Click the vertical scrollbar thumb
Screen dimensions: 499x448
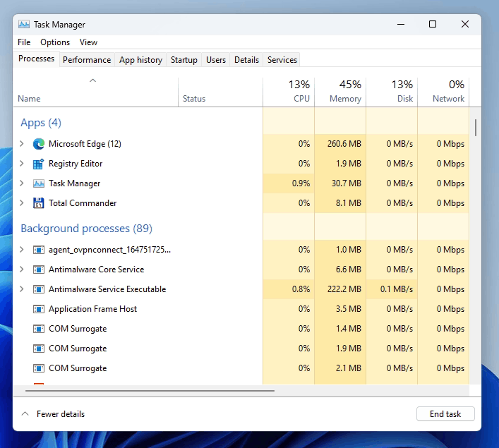476,128
